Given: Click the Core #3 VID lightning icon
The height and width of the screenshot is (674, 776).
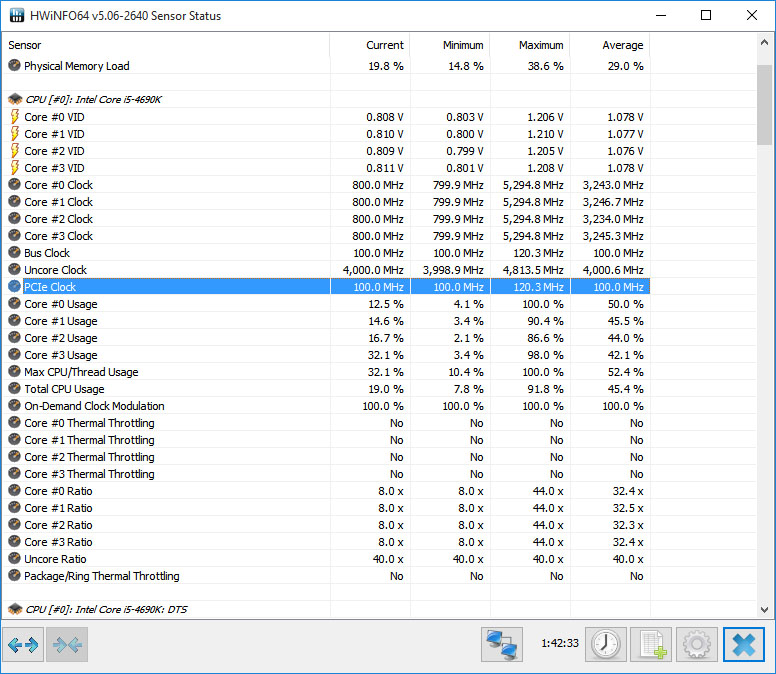Looking at the screenshot, I should point(15,168).
